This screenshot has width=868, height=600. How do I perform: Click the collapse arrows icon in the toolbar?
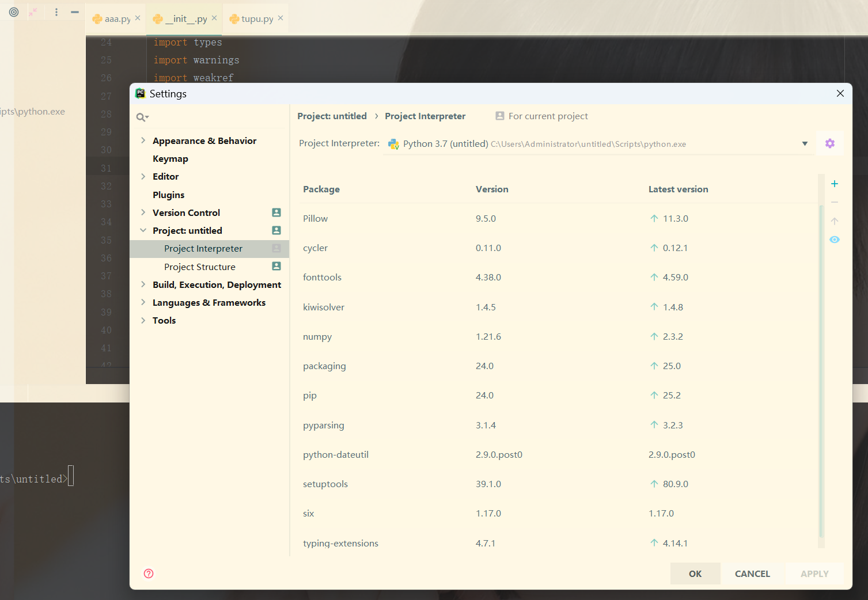pyautogui.click(x=33, y=12)
